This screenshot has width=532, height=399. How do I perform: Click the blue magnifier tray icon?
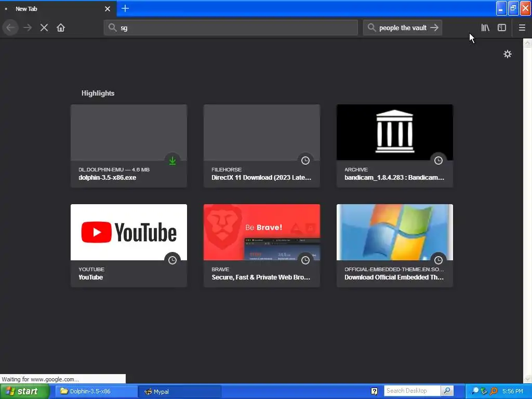point(475,391)
